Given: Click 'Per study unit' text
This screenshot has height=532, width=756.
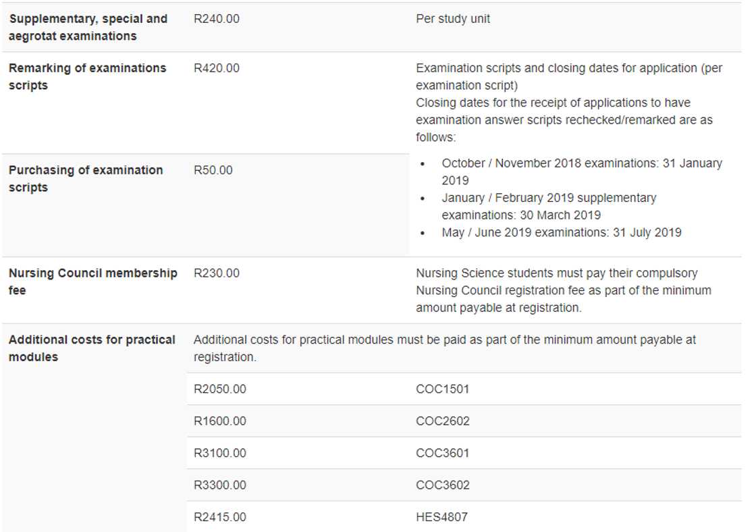Looking at the screenshot, I should click(x=453, y=19).
